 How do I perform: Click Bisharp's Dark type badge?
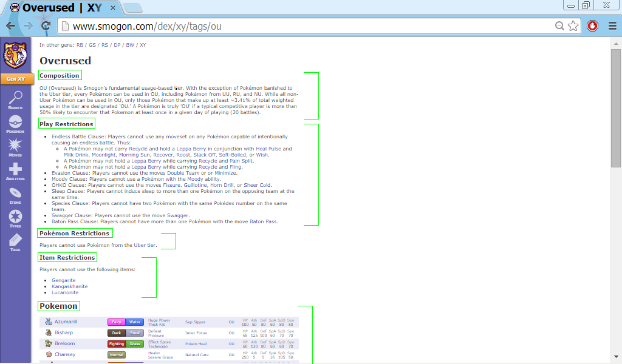pyautogui.click(x=117, y=333)
